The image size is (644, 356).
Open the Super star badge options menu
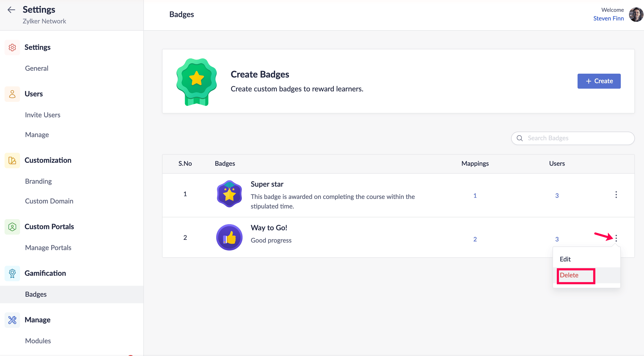pos(616,195)
